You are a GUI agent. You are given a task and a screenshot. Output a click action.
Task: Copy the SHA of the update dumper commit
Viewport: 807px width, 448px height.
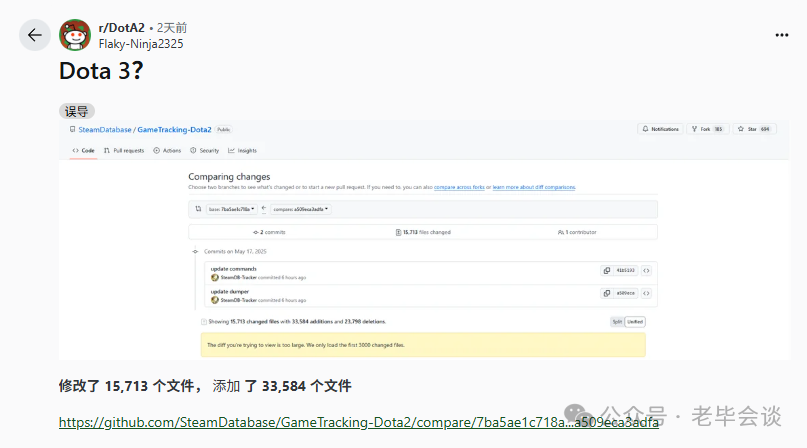tap(607, 293)
